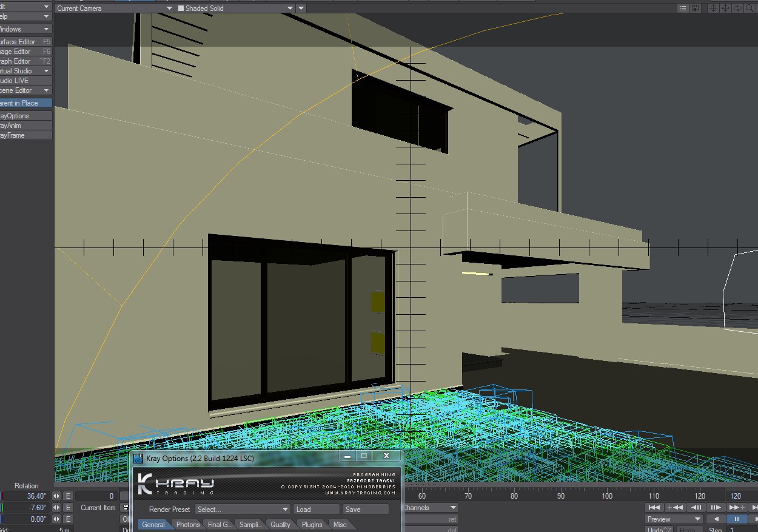Toggle envelope E button for heading rotation

point(68,496)
